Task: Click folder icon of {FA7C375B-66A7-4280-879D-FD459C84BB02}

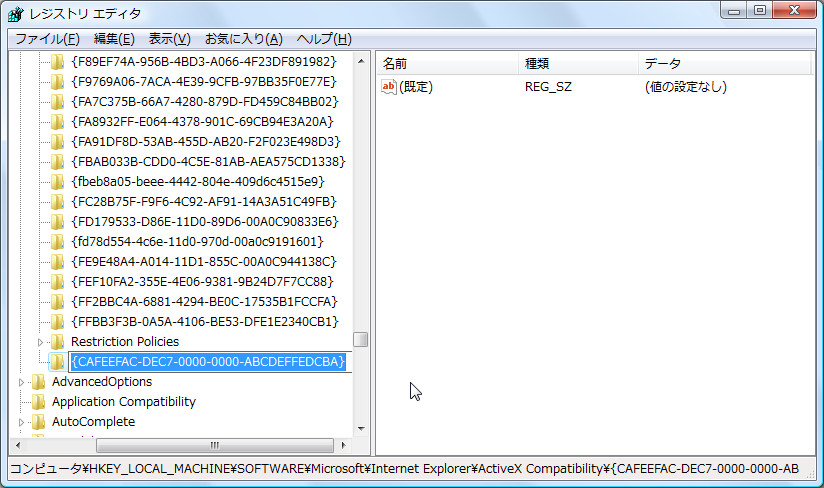Action: point(57,102)
